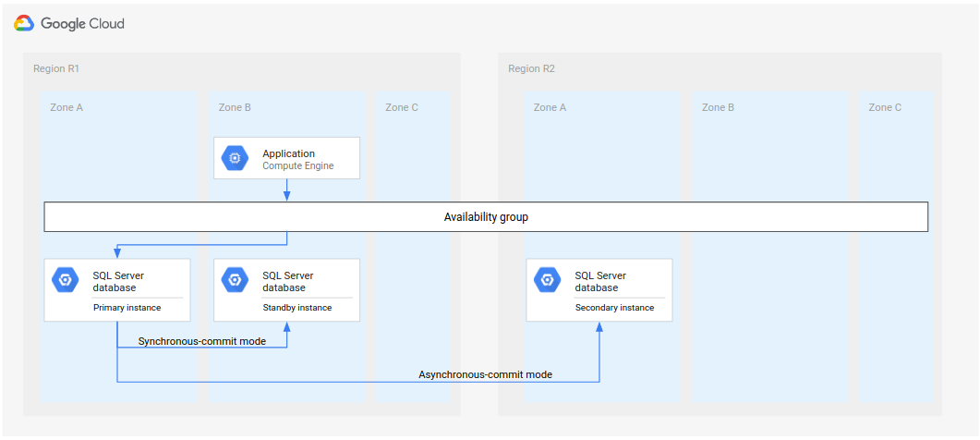Click arrowhead pointing into Primary instance box
980x440 pixels.
coord(117,253)
